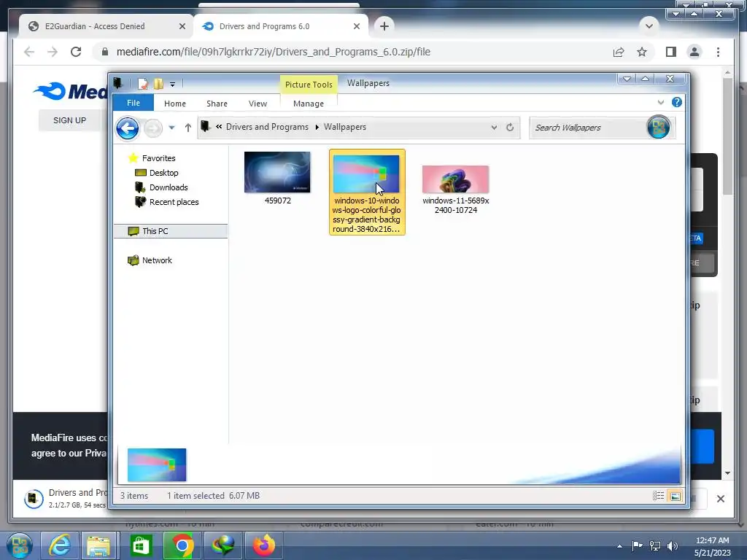
Task: Open Recent places in navigation pane
Action: point(174,202)
